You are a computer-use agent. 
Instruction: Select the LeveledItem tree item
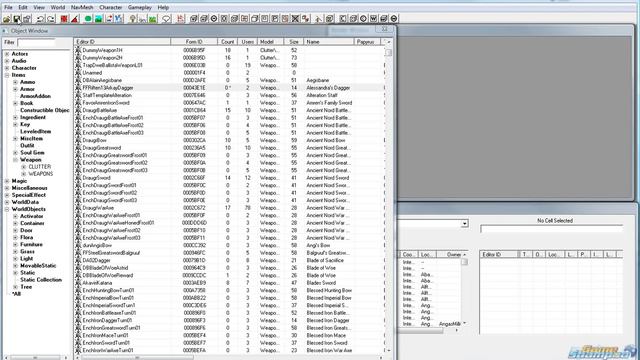(36, 131)
